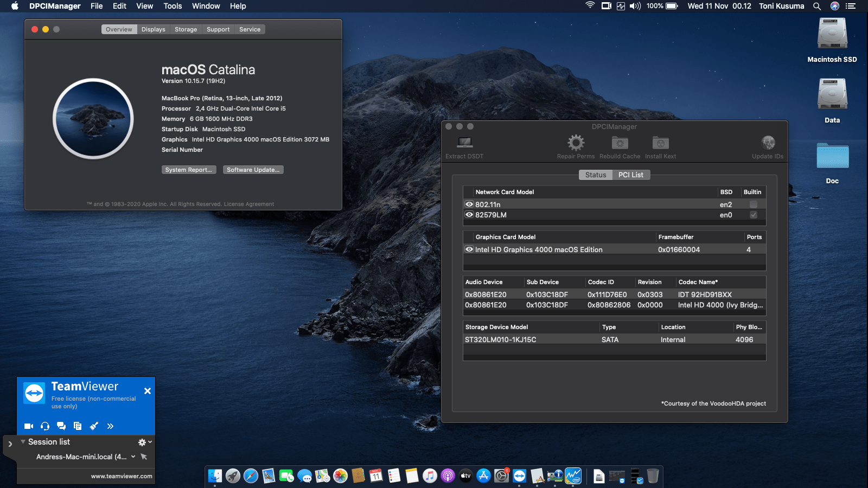
Task: Click the TeamViewer whiteboard brush icon
Action: 94,426
